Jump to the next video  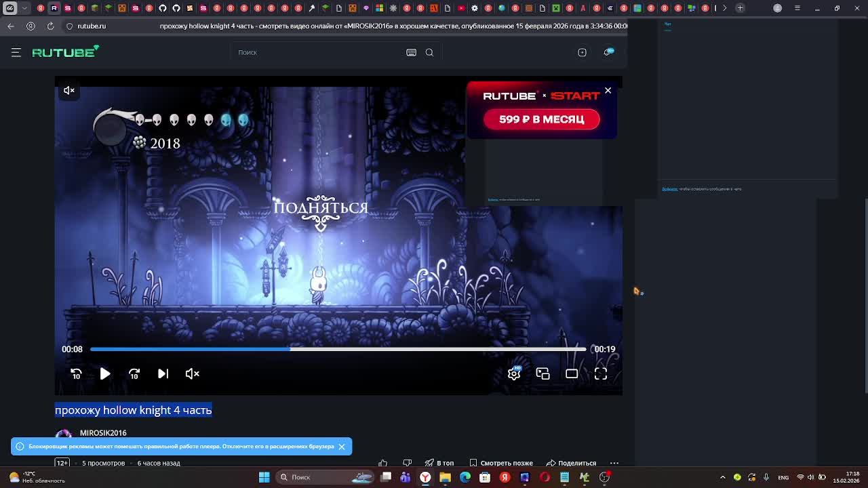pos(163,373)
